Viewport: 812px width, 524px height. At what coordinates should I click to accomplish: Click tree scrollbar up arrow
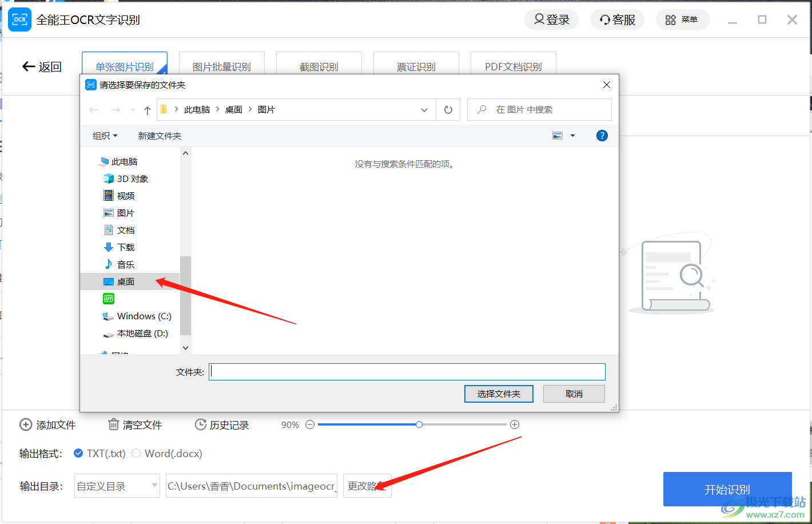click(185, 153)
